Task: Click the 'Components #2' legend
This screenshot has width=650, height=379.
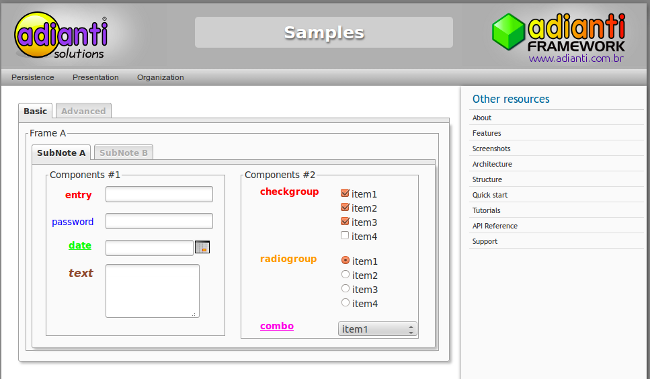Action: point(280,175)
